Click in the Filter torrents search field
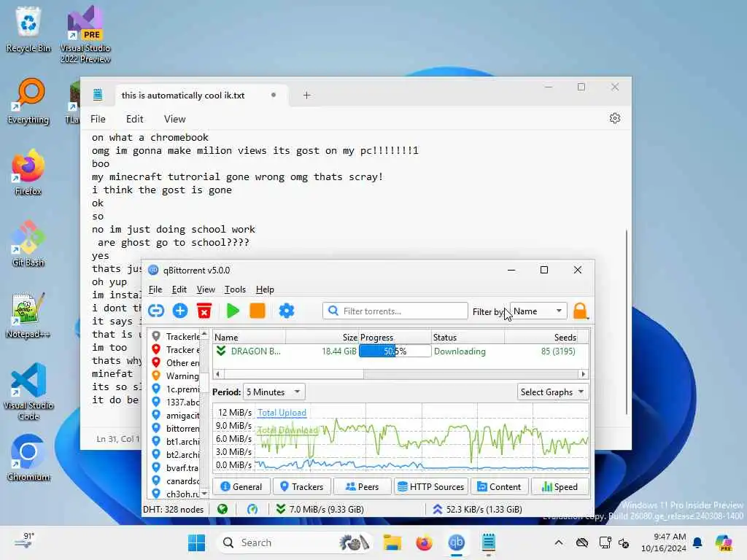This screenshot has height=560, width=747. pyautogui.click(x=395, y=311)
